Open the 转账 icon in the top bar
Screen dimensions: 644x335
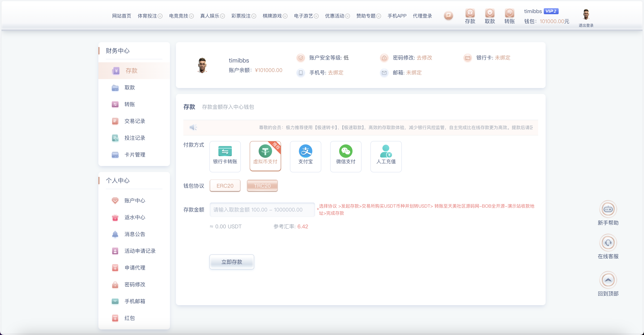click(509, 15)
